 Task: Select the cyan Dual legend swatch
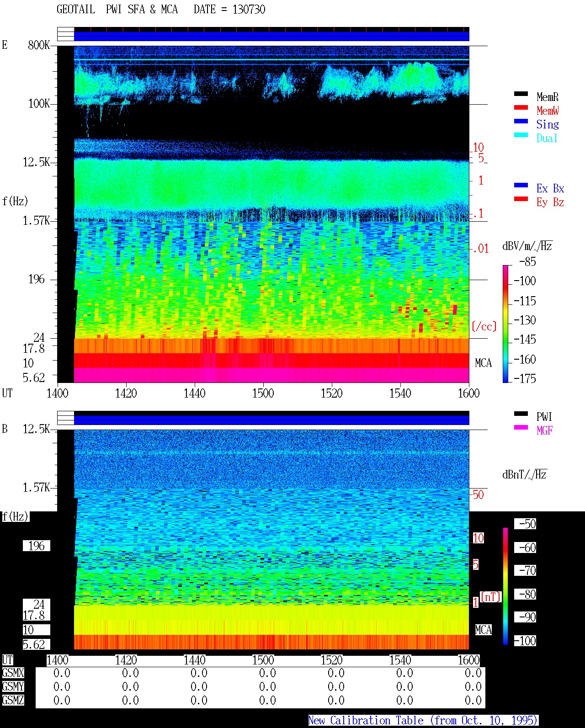tap(521, 135)
